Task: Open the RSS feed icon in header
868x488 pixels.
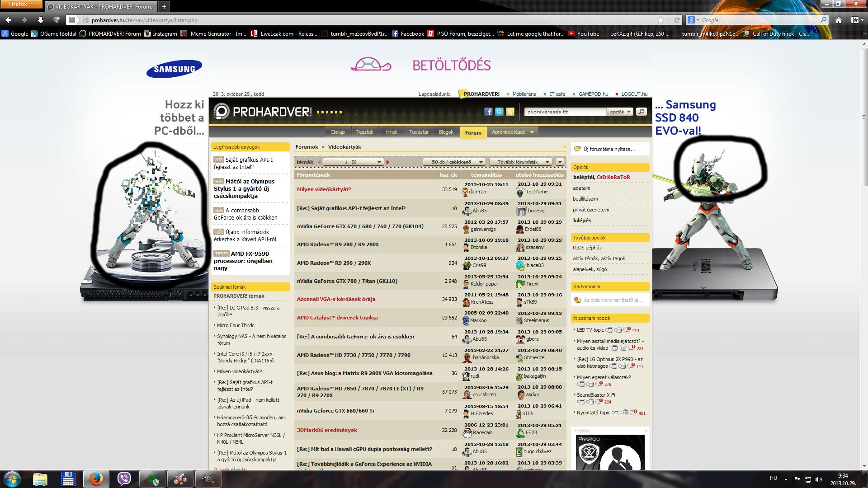Action: point(510,112)
